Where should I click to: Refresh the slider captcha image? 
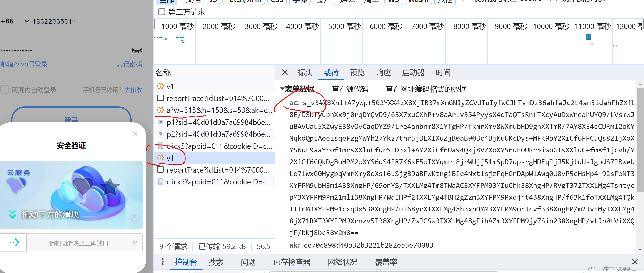click(134, 219)
